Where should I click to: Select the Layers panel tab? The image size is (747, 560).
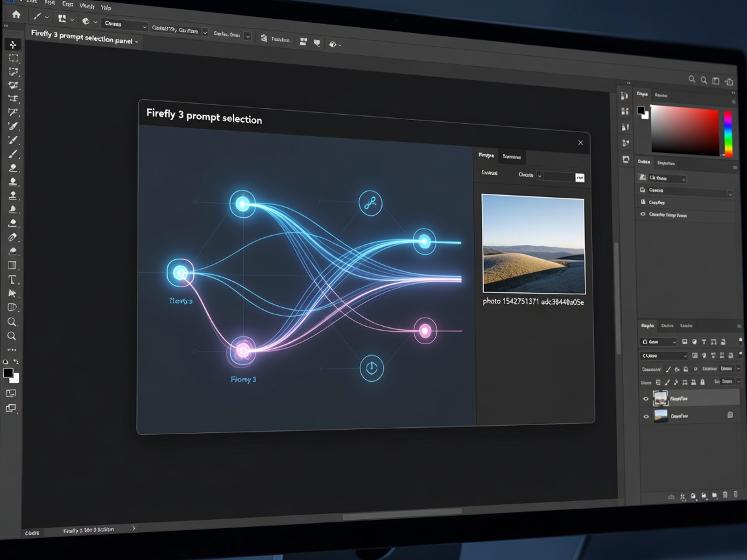[x=647, y=326]
